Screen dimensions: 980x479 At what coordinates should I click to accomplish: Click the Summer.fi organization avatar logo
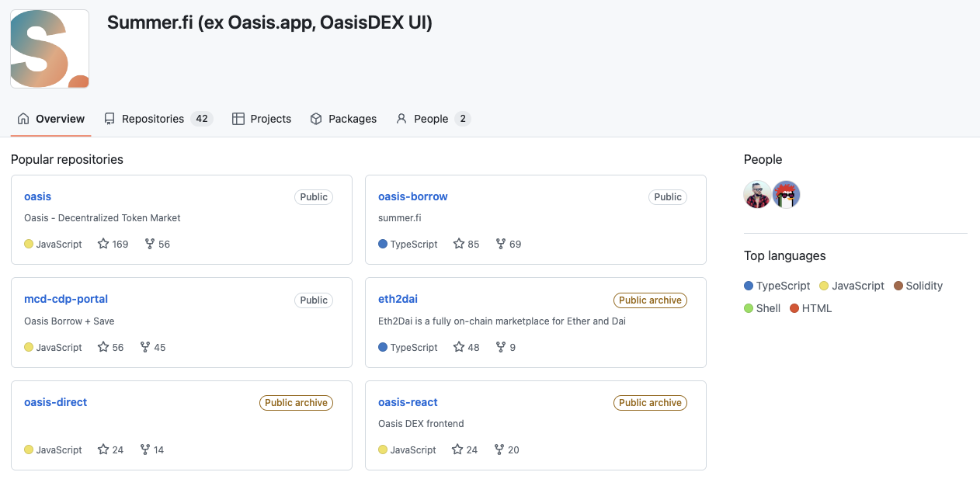pos(50,49)
